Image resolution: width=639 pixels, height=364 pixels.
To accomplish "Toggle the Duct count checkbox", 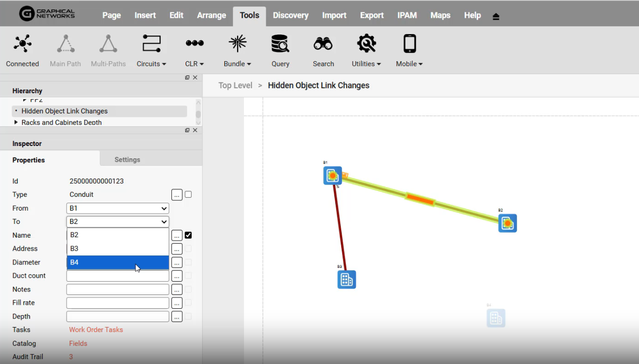I will [x=188, y=276].
